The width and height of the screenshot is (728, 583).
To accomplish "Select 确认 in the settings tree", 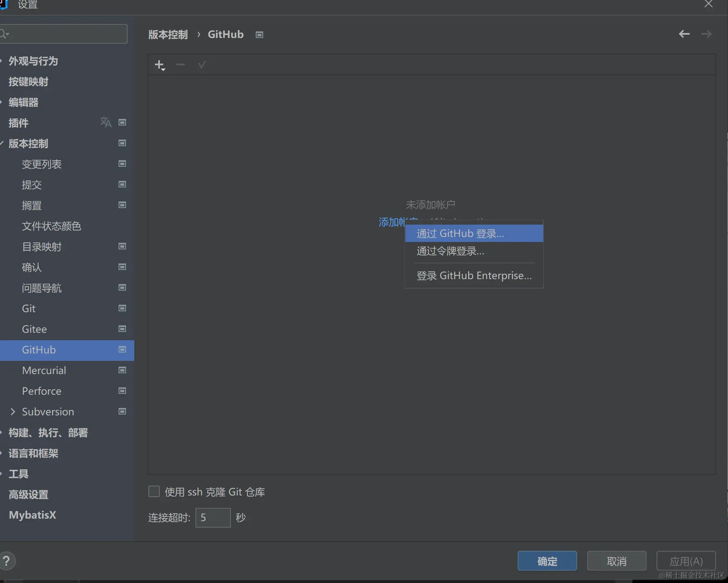I will click(32, 267).
